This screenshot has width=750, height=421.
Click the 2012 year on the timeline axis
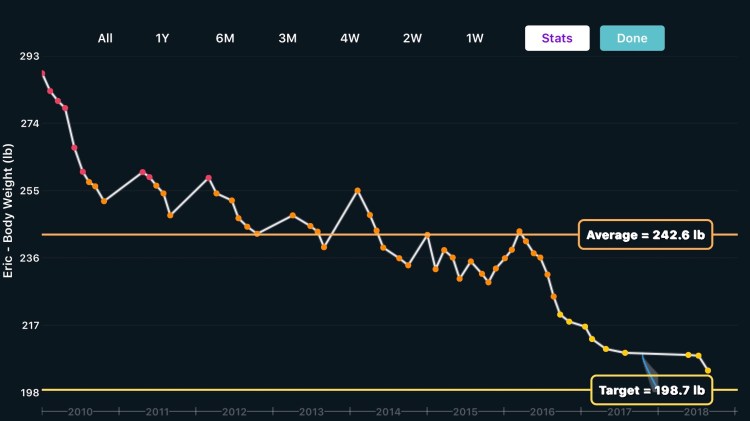click(x=234, y=411)
